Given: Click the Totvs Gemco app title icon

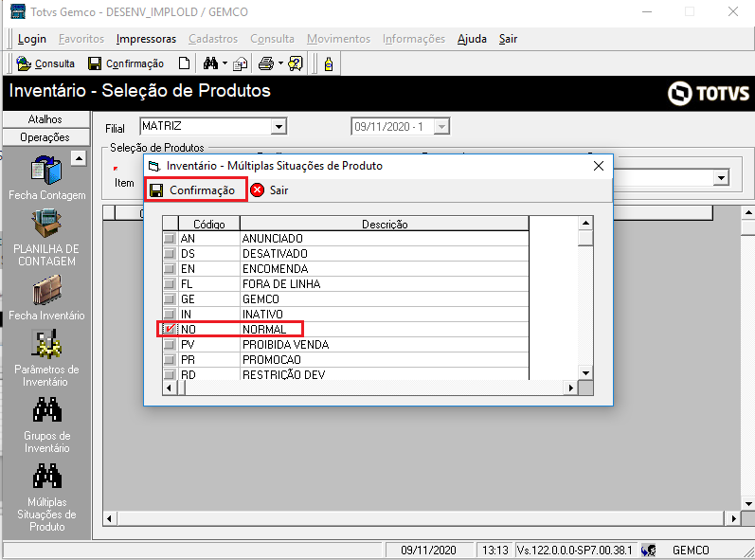Looking at the screenshot, I should pos(18,11).
